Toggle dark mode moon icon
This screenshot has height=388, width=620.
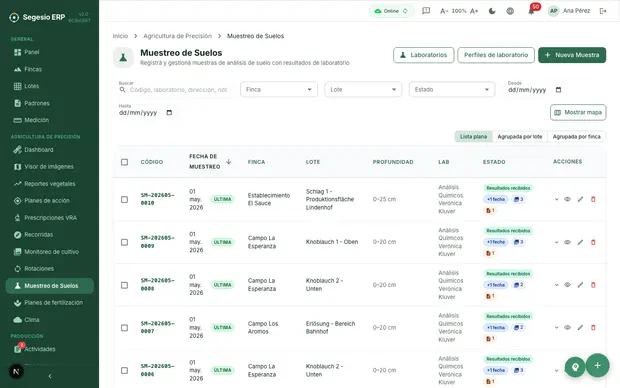click(492, 11)
